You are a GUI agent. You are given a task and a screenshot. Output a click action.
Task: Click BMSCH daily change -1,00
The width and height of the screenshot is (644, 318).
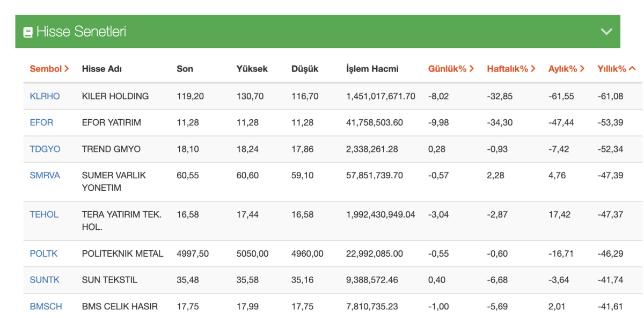(x=438, y=307)
